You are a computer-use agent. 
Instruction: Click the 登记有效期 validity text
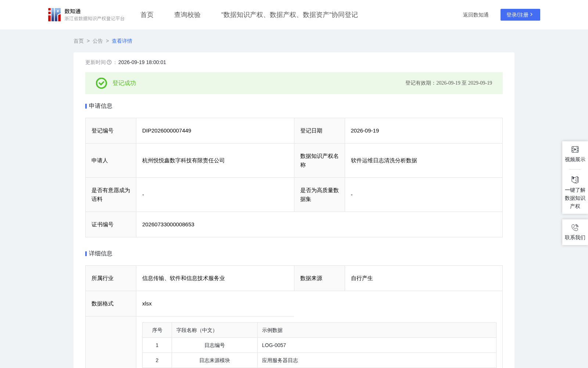coord(449,83)
